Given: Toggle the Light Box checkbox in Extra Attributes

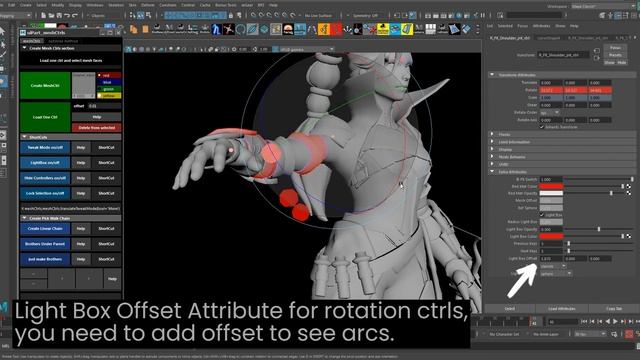Looking at the screenshot, I should pyautogui.click(x=542, y=215).
